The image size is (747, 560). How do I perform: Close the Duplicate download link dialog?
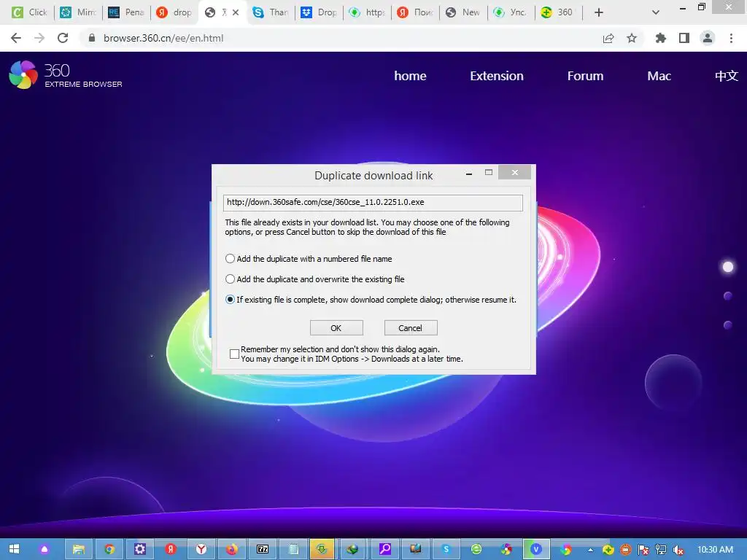coord(514,172)
